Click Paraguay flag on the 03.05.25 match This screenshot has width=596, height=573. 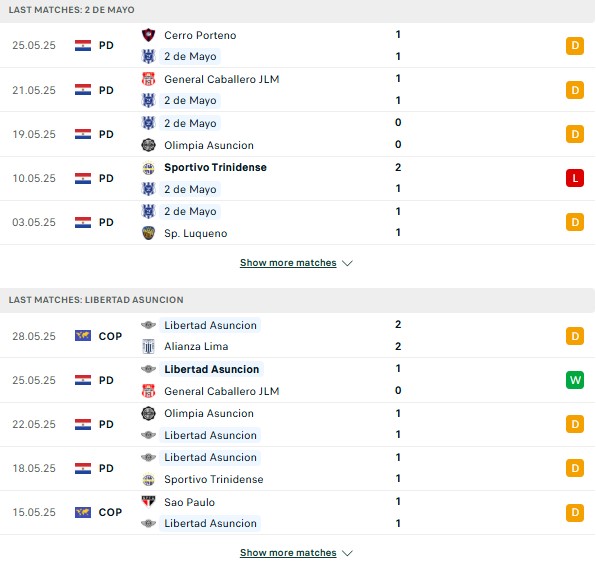[83, 222]
